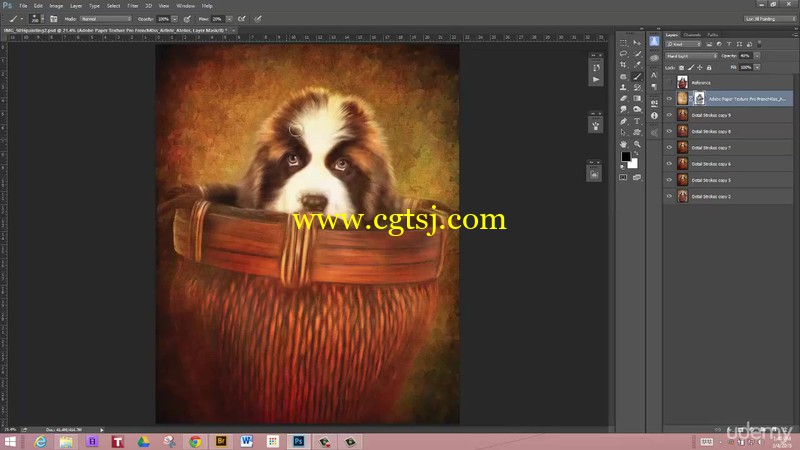Viewport: 800px width, 450px height.
Task: Select the Path Selection tool
Action: [x=623, y=133]
